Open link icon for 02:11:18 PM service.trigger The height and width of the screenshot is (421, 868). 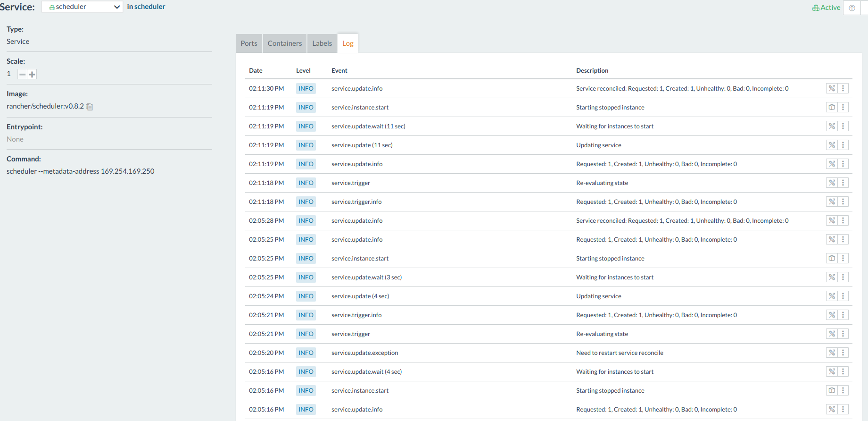coord(832,183)
